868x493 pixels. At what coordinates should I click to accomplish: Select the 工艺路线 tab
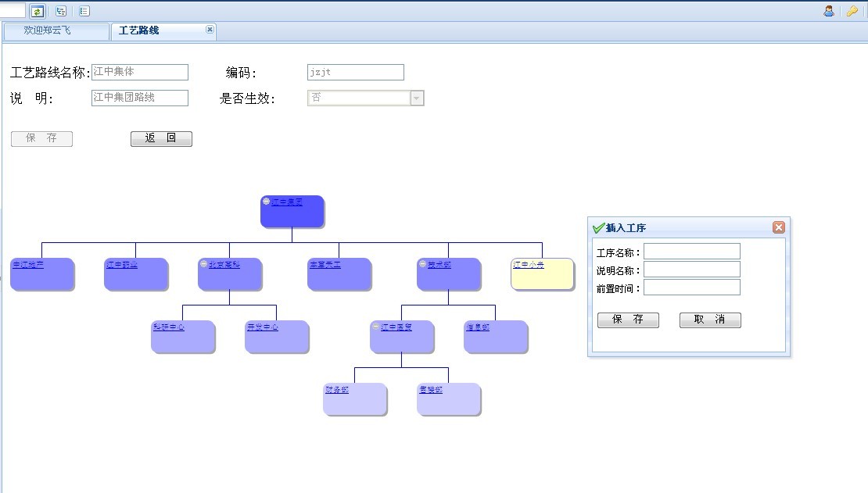point(163,31)
